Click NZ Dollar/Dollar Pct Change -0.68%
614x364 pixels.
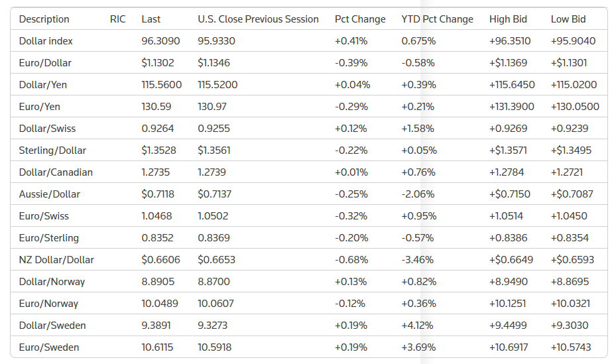point(351,260)
